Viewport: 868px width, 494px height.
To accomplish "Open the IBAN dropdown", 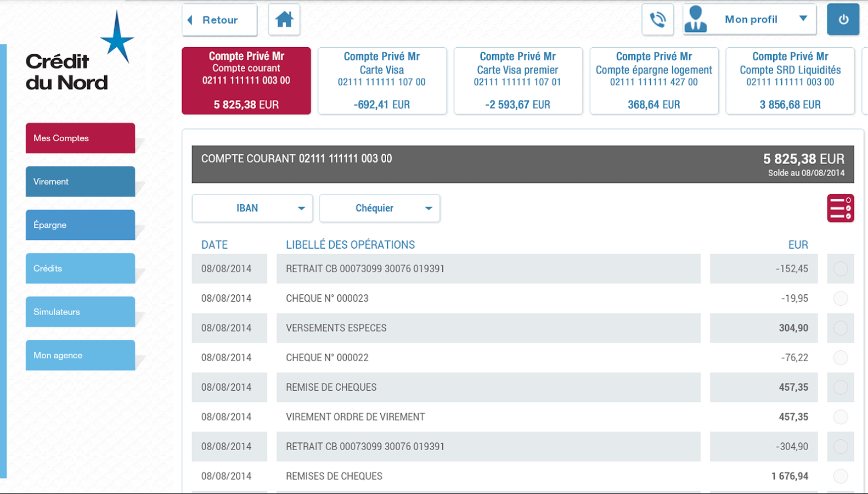I will coord(252,208).
